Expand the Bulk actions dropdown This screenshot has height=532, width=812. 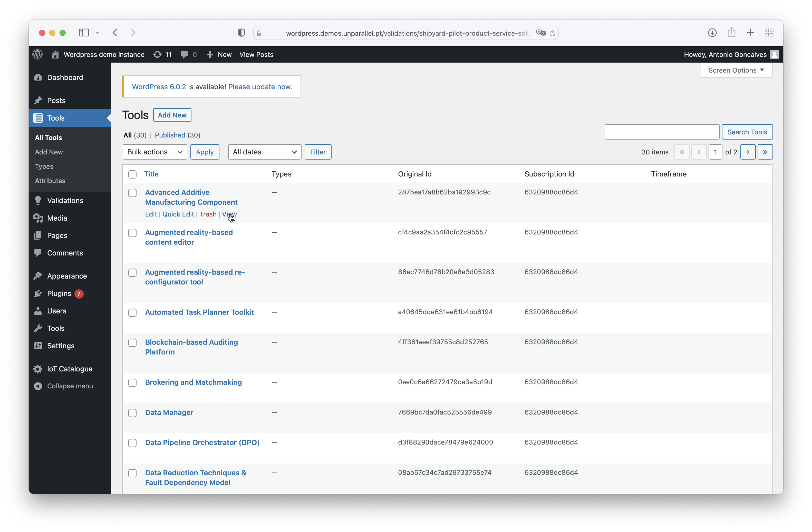tap(155, 151)
